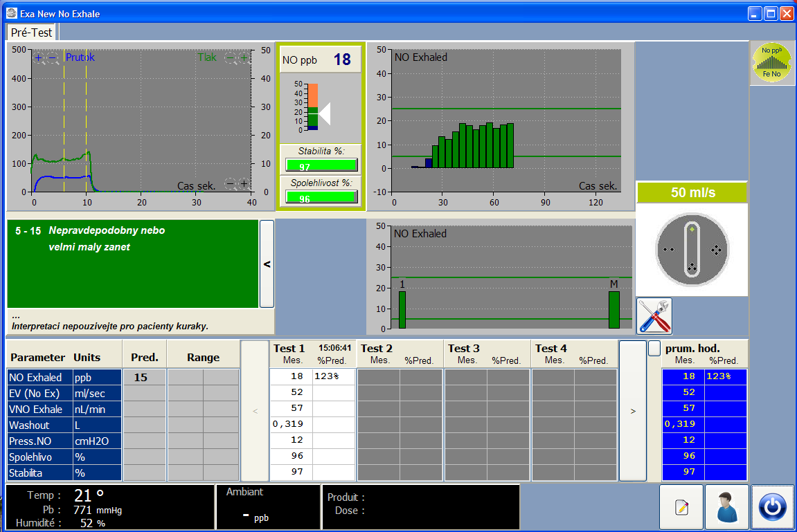The width and height of the screenshot is (797, 532).
Task: Click the average 123% cell in prum. hod.
Action: coord(725,376)
